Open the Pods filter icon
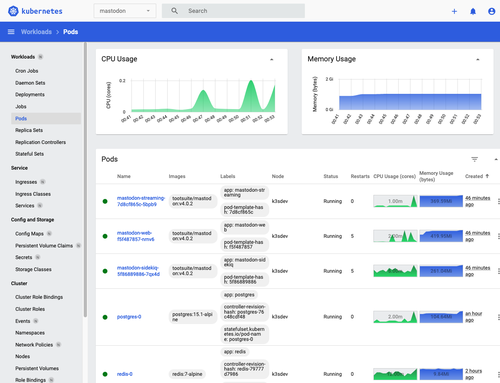Image resolution: width=500 pixels, height=383 pixels. click(474, 159)
